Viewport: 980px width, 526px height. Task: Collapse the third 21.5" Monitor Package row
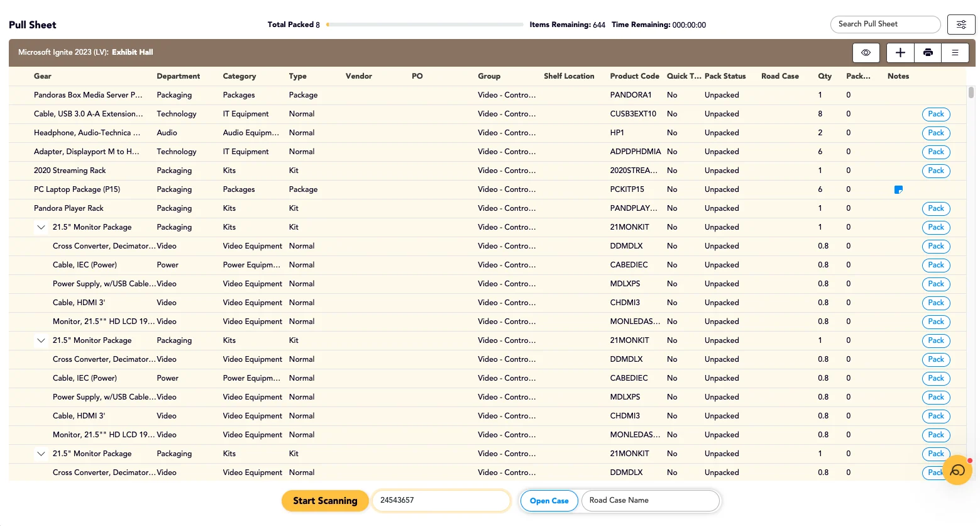point(41,454)
